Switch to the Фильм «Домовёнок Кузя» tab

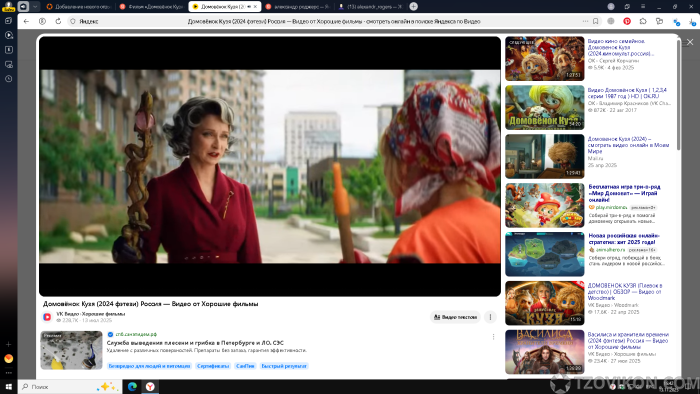pos(152,7)
